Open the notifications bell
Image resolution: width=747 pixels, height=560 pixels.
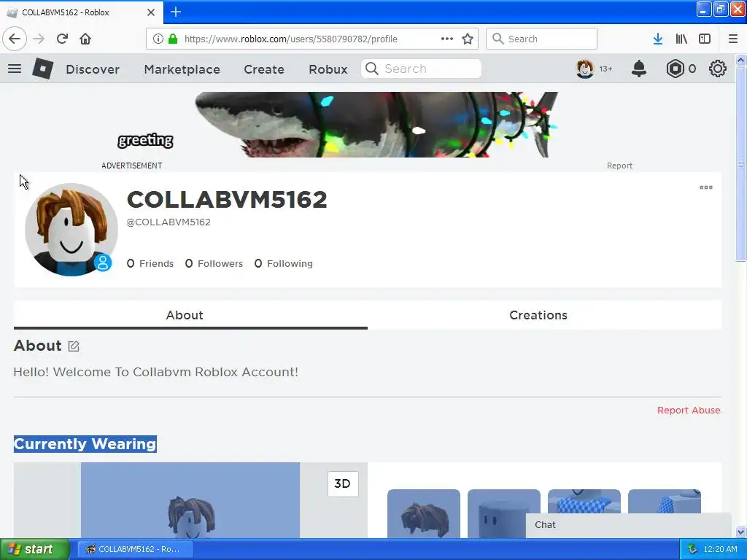coord(639,69)
